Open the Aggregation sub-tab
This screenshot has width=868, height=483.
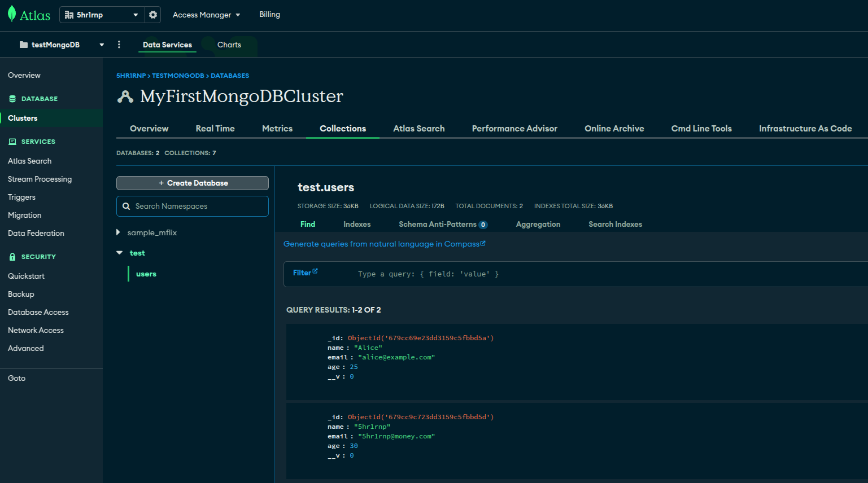[538, 224]
